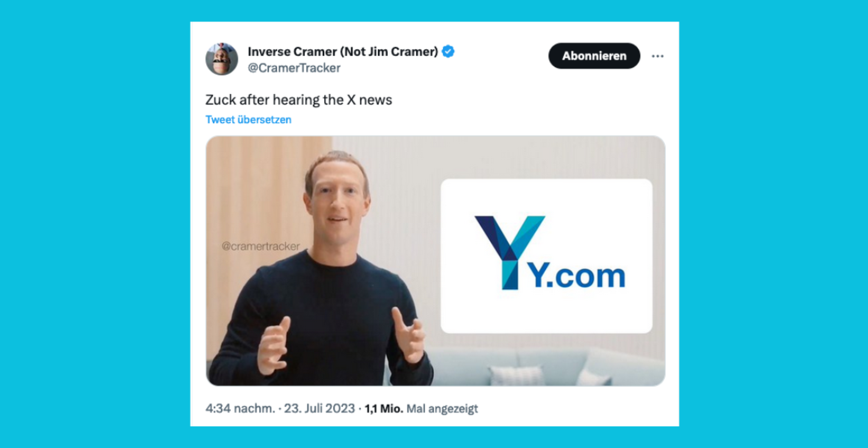Viewport: 868px width, 448px height.
Task: Open the three-dot more options menu
Action: (657, 56)
